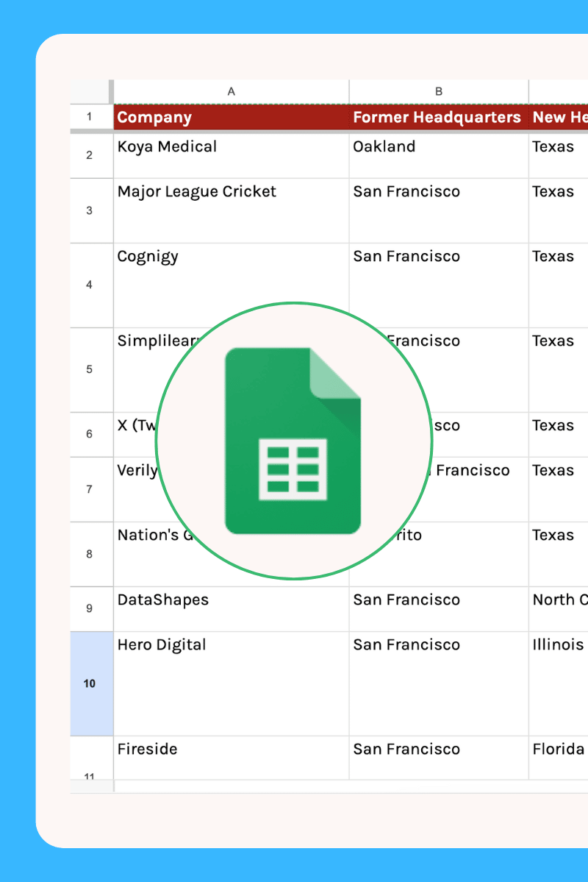Click "Texas" in row 6
588x882 pixels.
(x=553, y=425)
